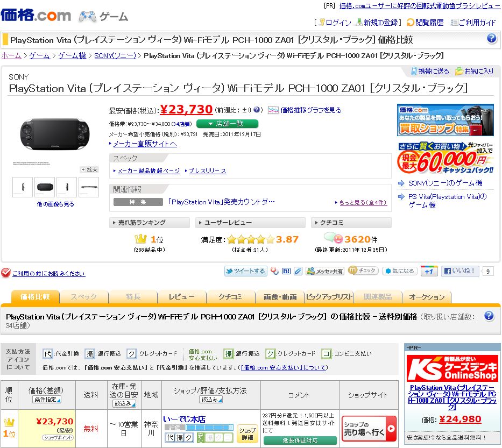Click the Google bookmark icon beside Tweet
The height and width of the screenshot is (448, 502).
274,272
